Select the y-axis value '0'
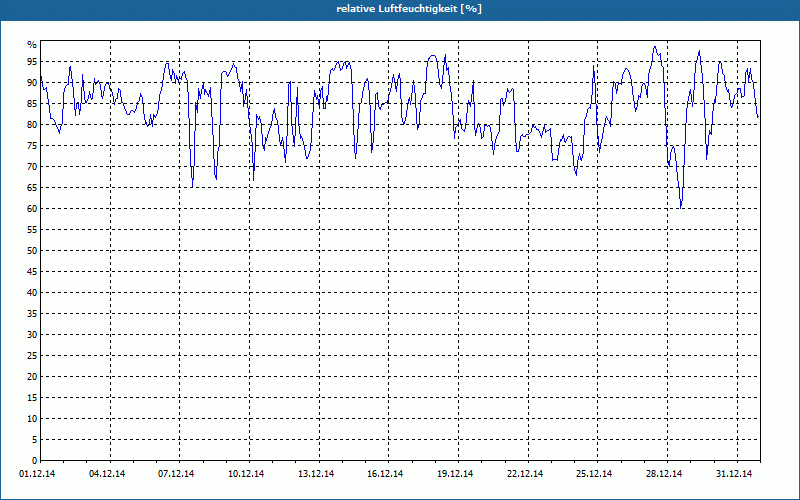Image resolution: width=800 pixels, height=500 pixels. (x=35, y=460)
